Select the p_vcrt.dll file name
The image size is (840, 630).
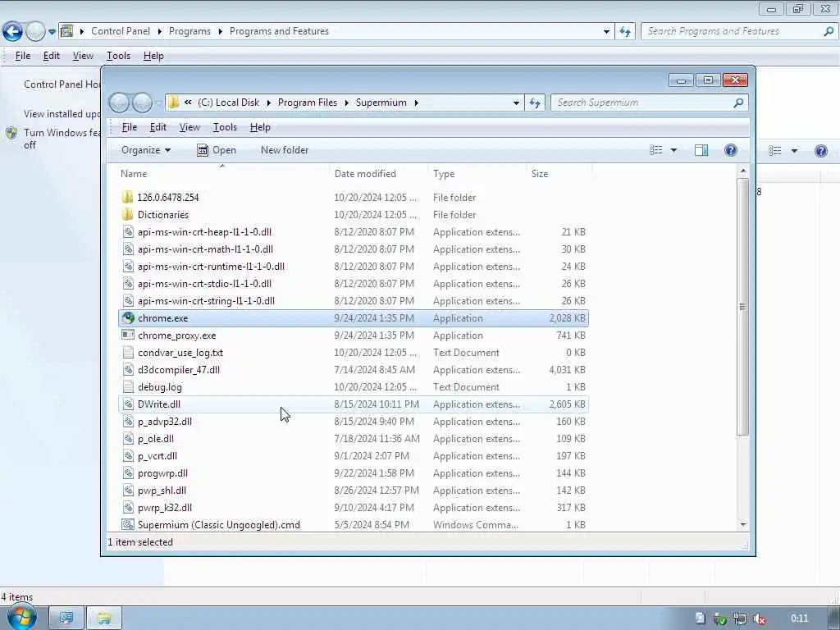point(157,456)
